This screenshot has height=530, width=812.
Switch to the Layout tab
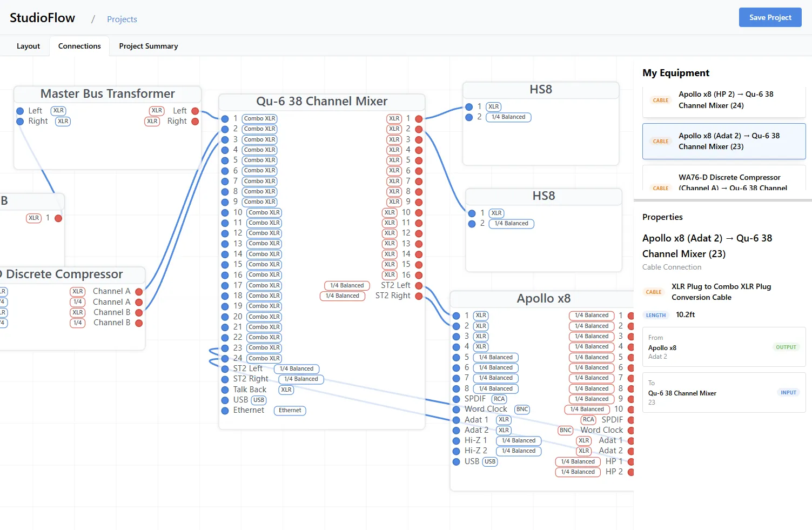28,46
